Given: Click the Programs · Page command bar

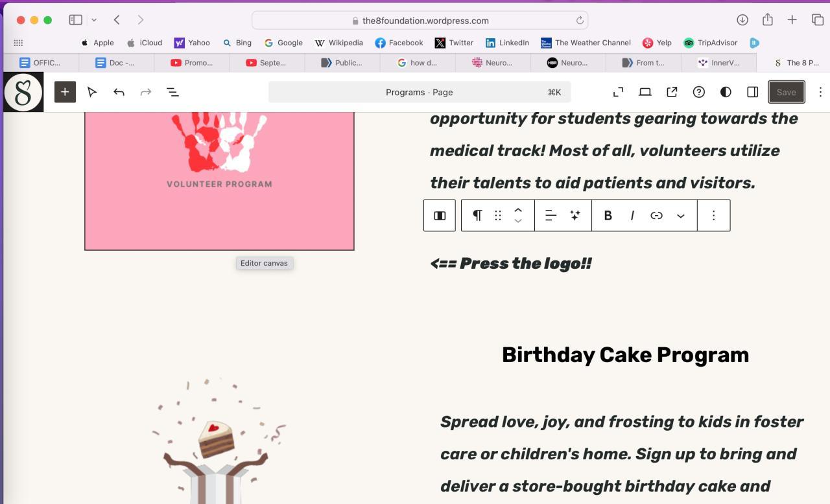Looking at the screenshot, I should tap(420, 92).
